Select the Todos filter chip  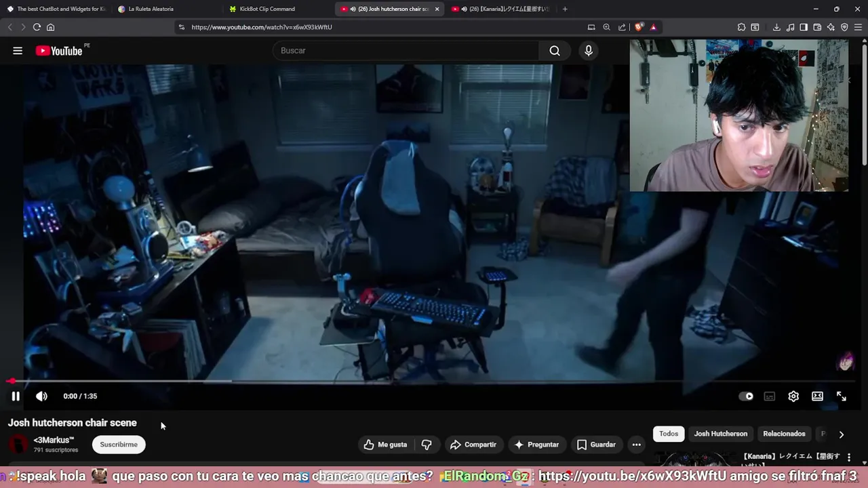(669, 434)
